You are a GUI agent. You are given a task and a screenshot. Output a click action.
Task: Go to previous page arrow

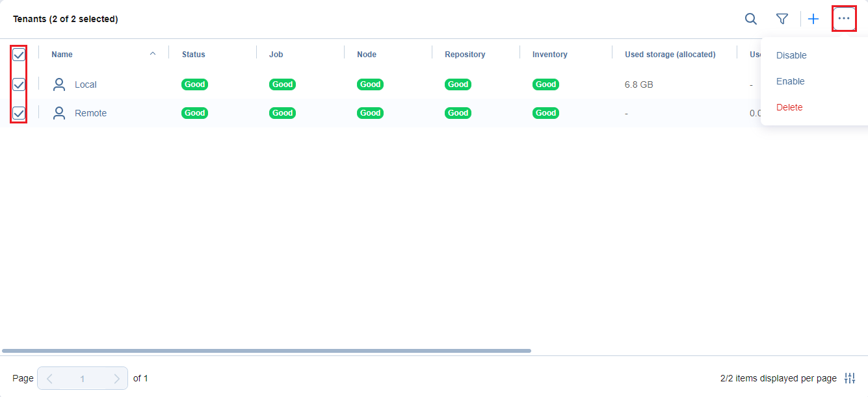coord(49,378)
